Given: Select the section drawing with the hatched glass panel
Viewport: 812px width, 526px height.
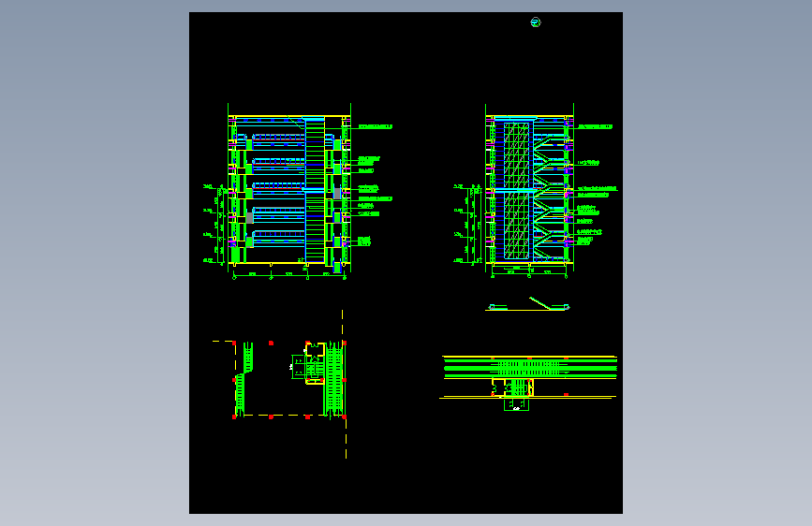Looking at the screenshot, I should (535, 191).
